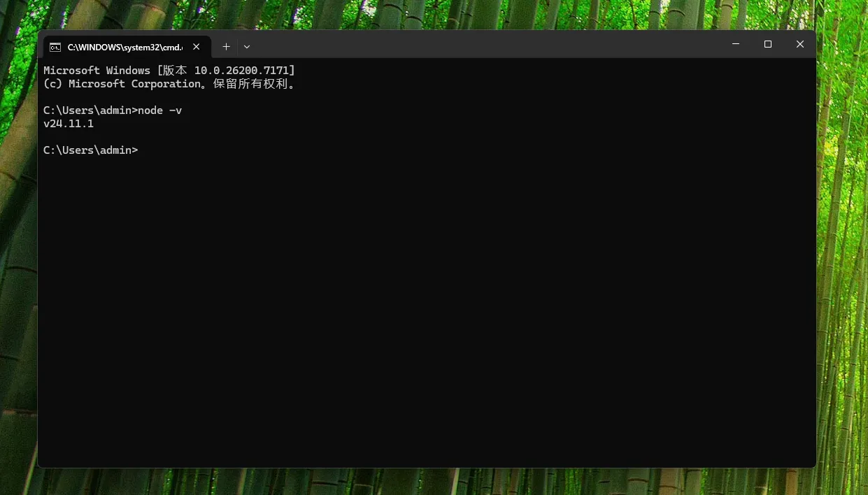
Task: Open a new terminal tab
Action: coord(226,47)
